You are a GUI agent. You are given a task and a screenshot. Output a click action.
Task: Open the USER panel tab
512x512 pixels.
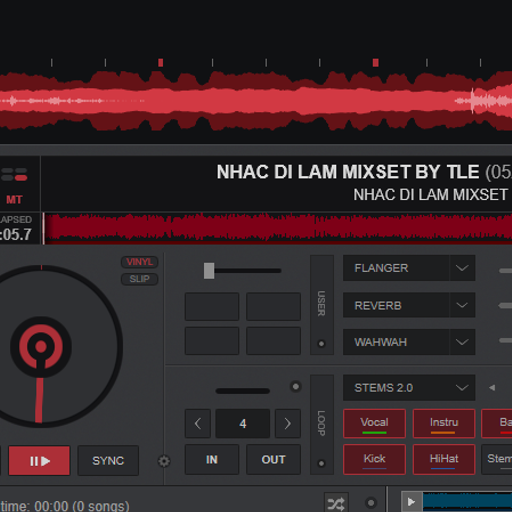coord(321,303)
